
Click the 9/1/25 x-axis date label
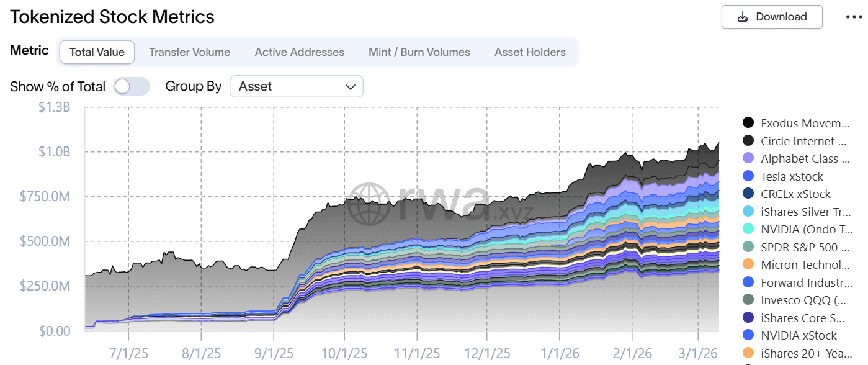click(272, 353)
